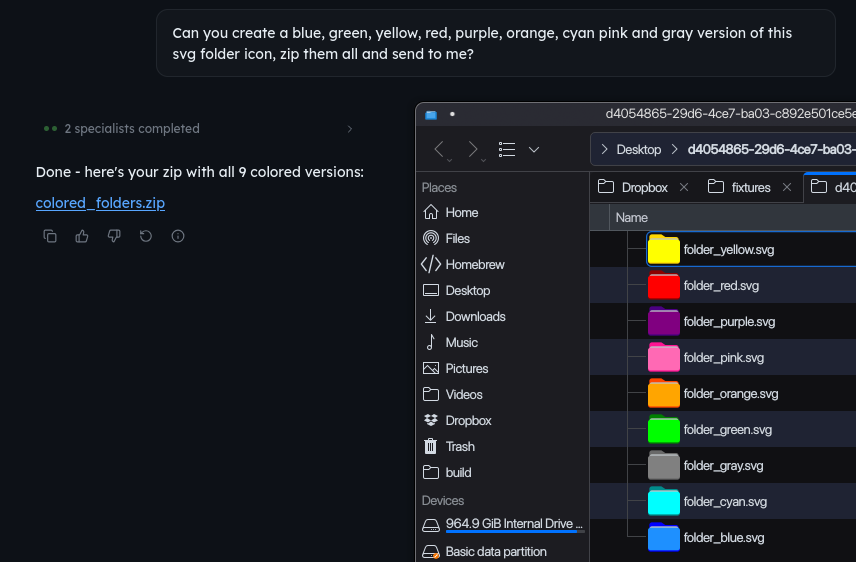Close the fixtures tab
Viewport: 856px width, 562px height.
[787, 187]
